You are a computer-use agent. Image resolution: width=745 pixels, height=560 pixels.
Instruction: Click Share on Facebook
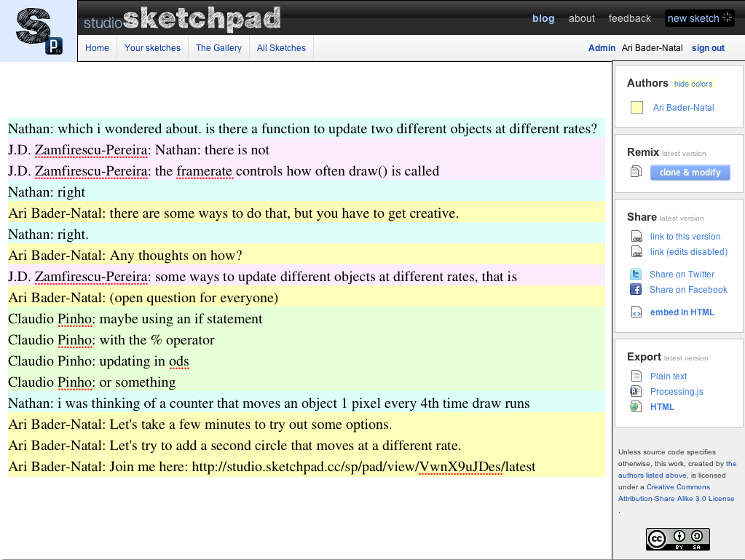(688, 290)
